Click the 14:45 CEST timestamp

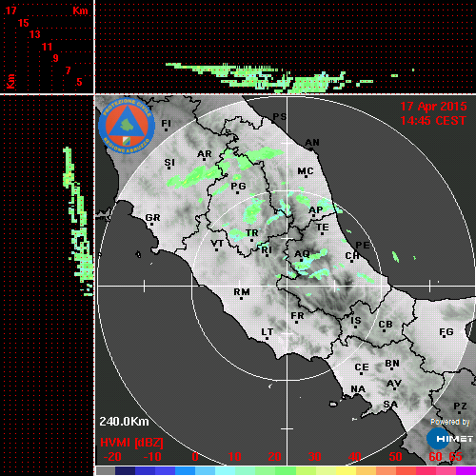(x=433, y=121)
